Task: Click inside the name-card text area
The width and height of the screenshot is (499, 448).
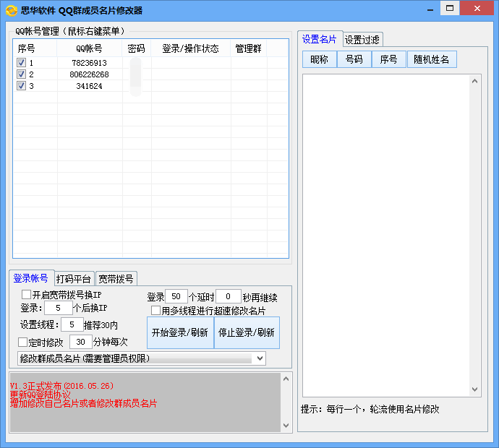Action: pyautogui.click(x=386, y=236)
